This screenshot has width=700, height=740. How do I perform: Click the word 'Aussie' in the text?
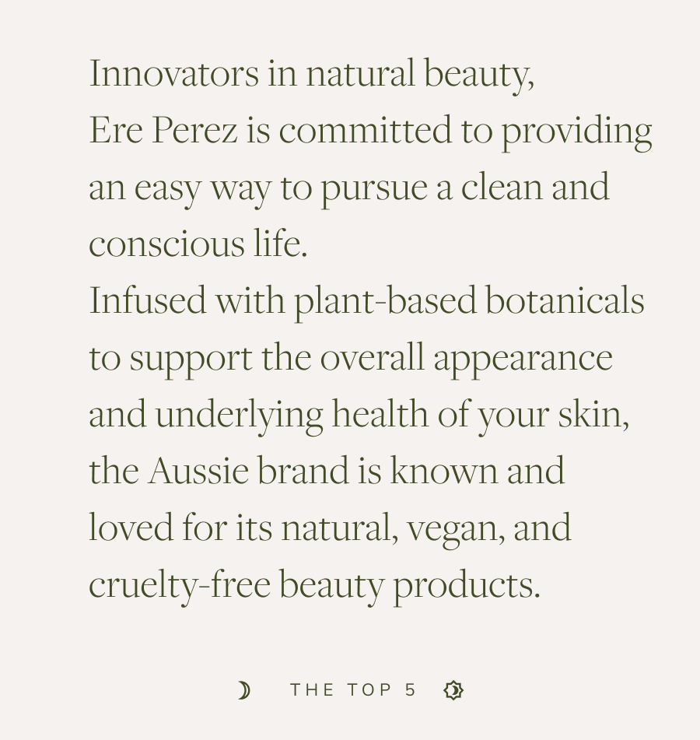tap(198, 471)
